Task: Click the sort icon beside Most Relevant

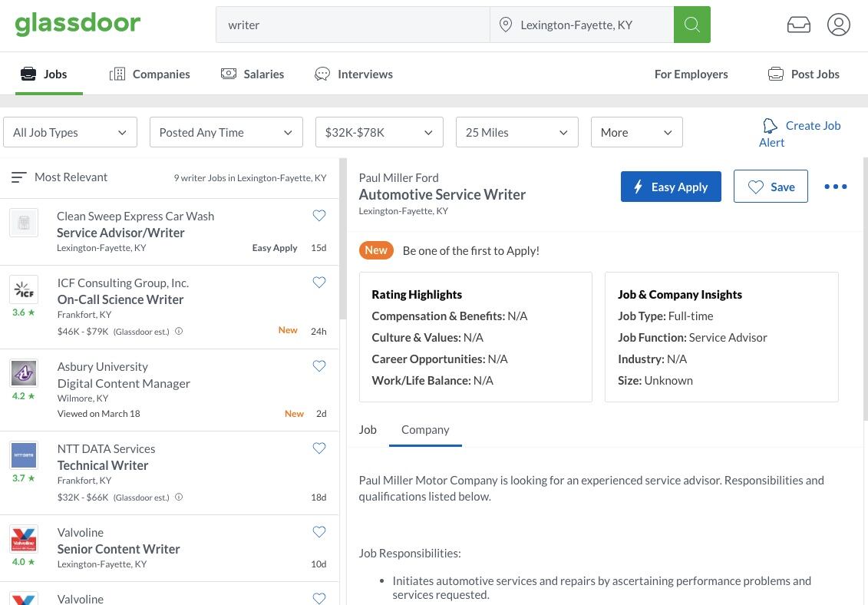Action: point(18,177)
